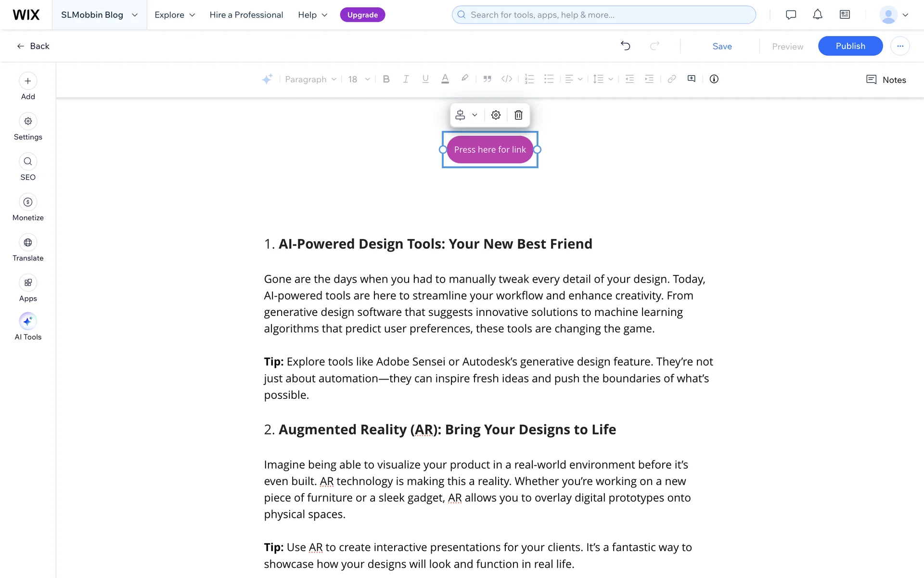Viewport: 924px width, 578px height.
Task: Click the blue Publish button
Action: pyautogui.click(x=850, y=46)
